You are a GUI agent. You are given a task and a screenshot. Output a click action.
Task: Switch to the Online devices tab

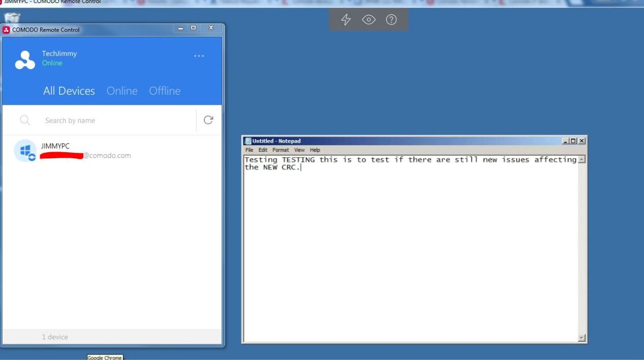point(122,91)
